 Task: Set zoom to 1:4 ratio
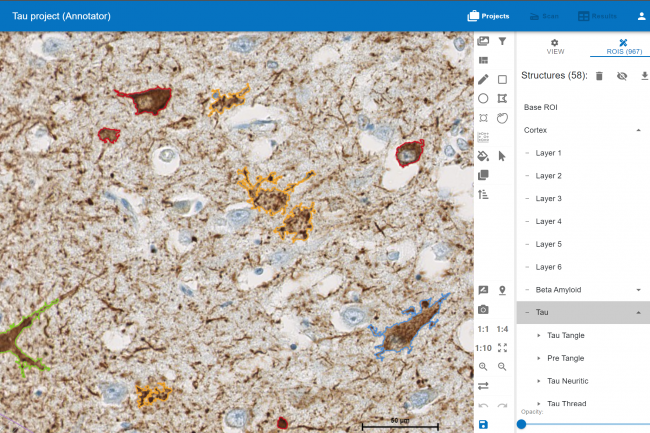tap(502, 329)
